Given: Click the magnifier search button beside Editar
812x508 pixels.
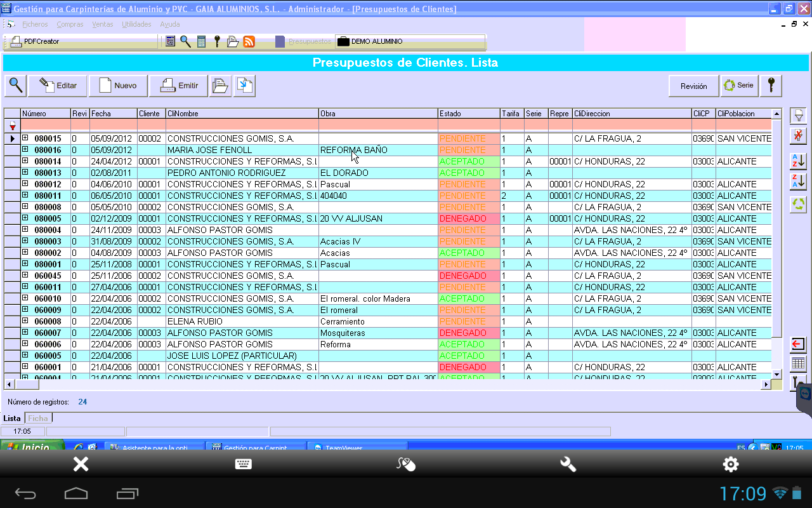Looking at the screenshot, I should pyautogui.click(x=16, y=86).
